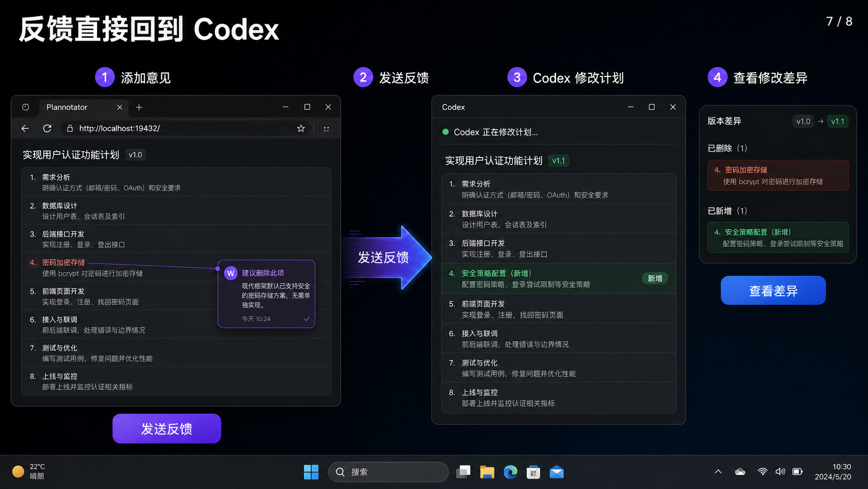Click the Plannotator tab favicon
Image resolution: width=868 pixels, height=489 pixels.
point(25,107)
